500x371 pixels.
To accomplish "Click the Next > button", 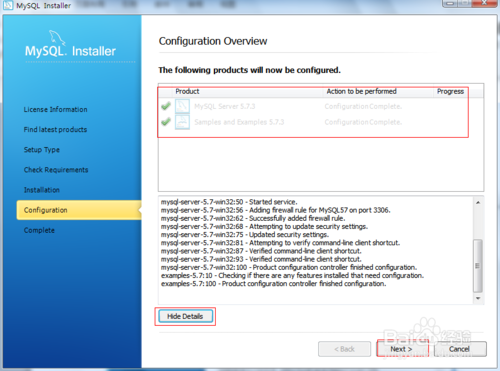I will click(x=402, y=349).
